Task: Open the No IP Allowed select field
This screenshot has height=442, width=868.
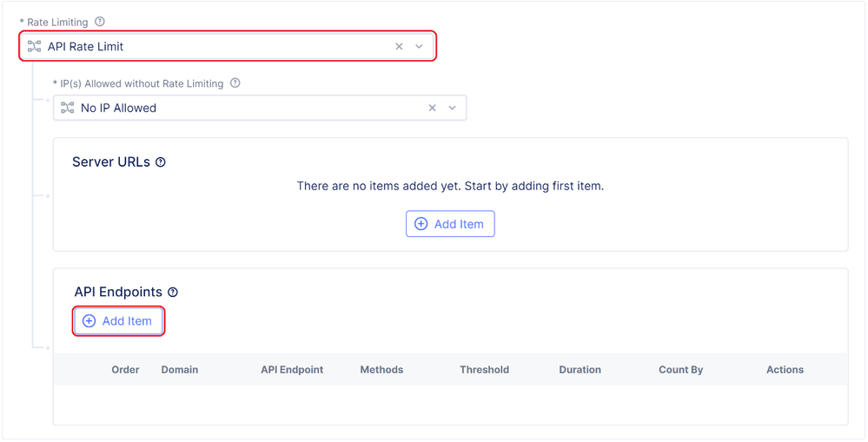Action: point(243,109)
